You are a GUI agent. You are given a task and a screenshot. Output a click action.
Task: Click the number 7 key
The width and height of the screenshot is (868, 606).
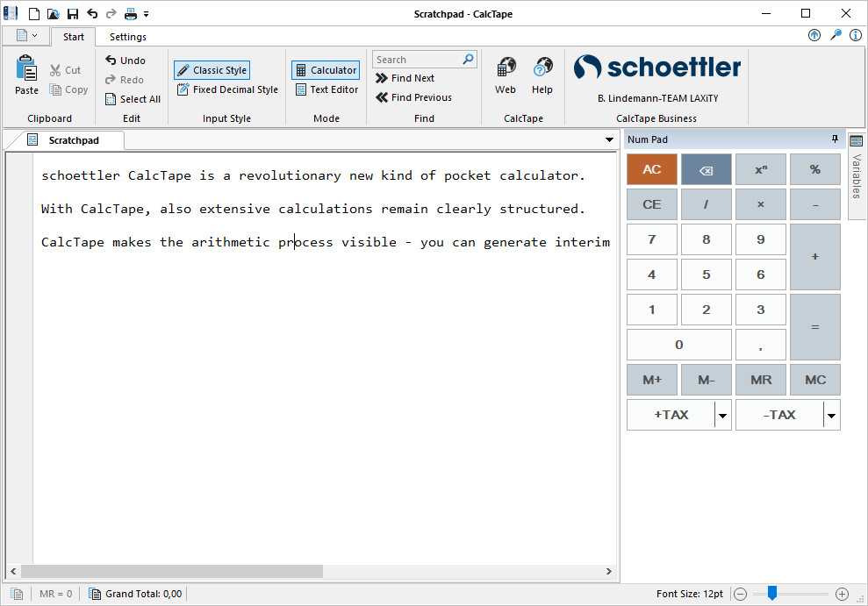(651, 239)
